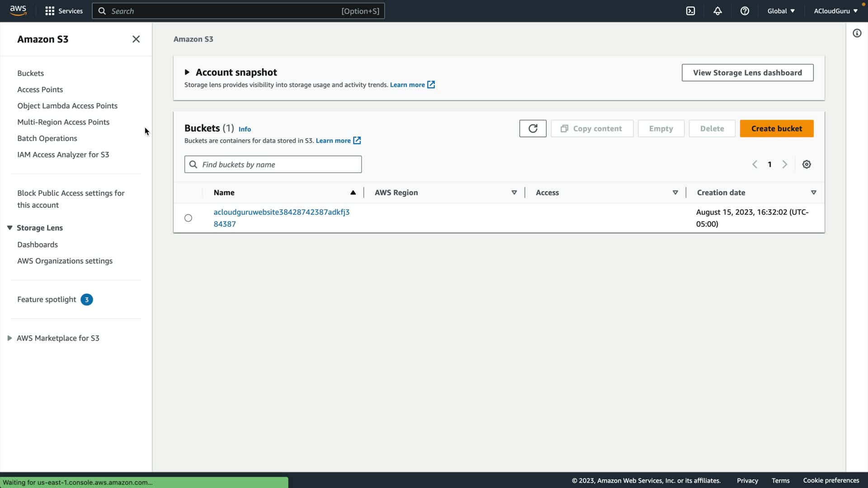Open AWS CloudShell icon in top bar

coord(690,11)
